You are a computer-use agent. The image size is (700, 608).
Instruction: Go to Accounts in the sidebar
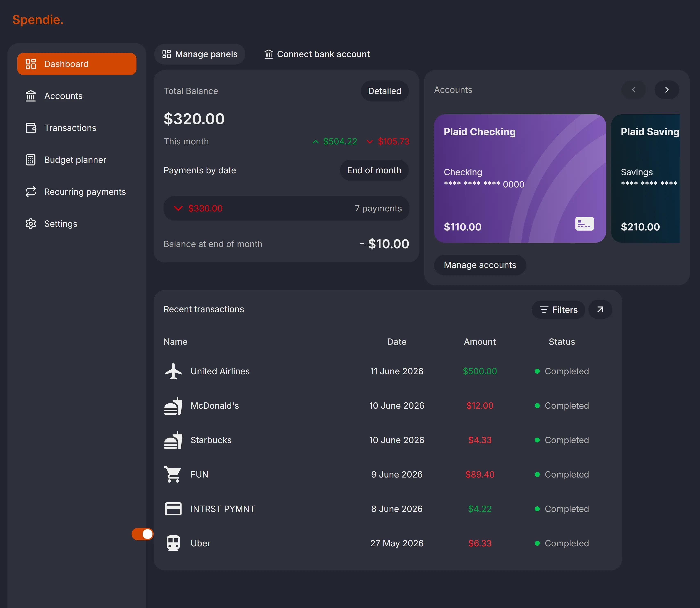pyautogui.click(x=77, y=96)
